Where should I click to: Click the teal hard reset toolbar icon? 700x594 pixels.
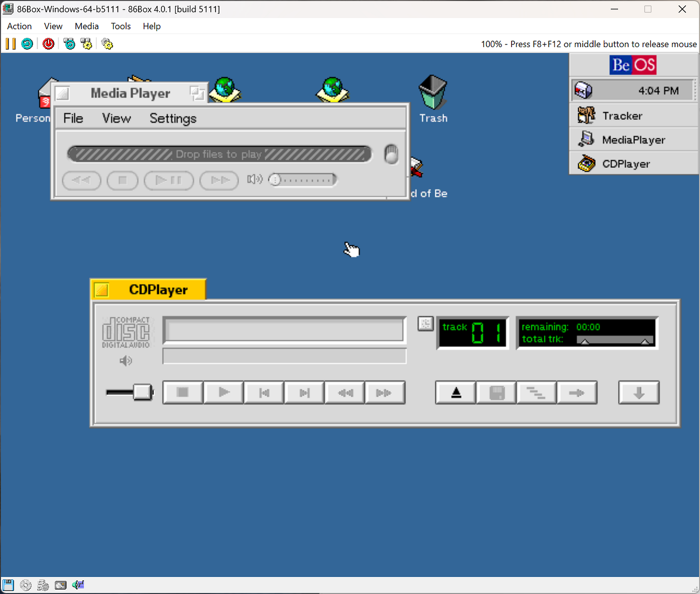pos(27,44)
